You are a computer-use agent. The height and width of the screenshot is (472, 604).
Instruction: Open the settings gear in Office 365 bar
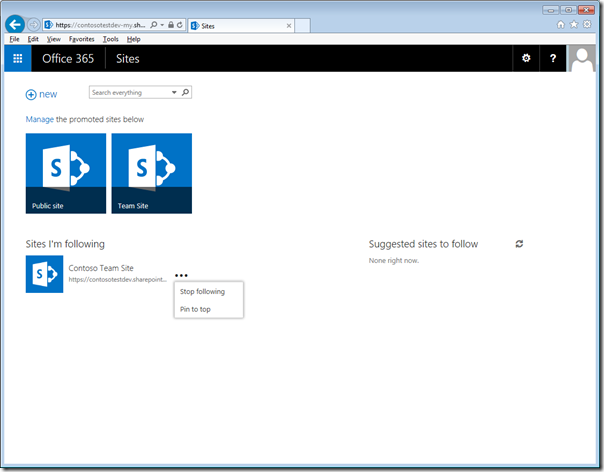[x=526, y=58]
